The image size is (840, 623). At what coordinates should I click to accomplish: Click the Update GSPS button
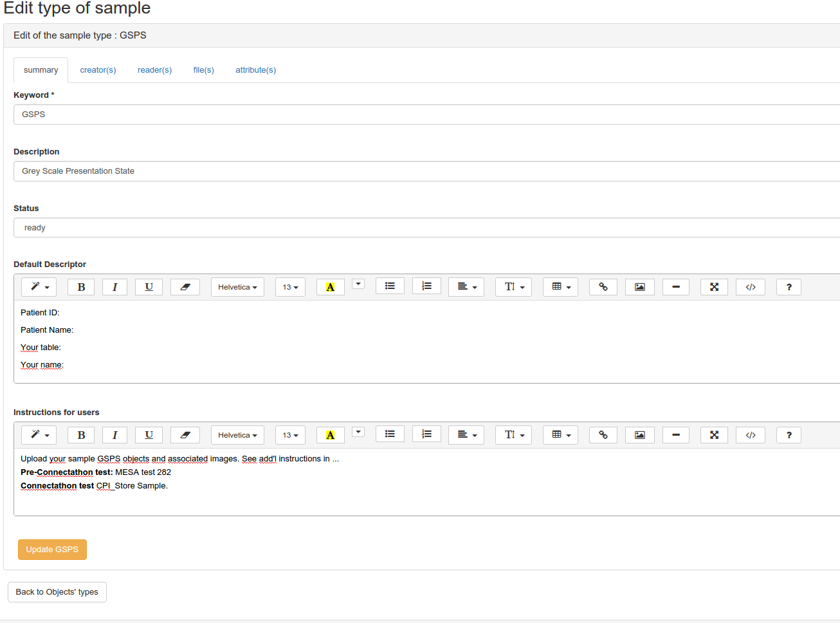point(52,550)
